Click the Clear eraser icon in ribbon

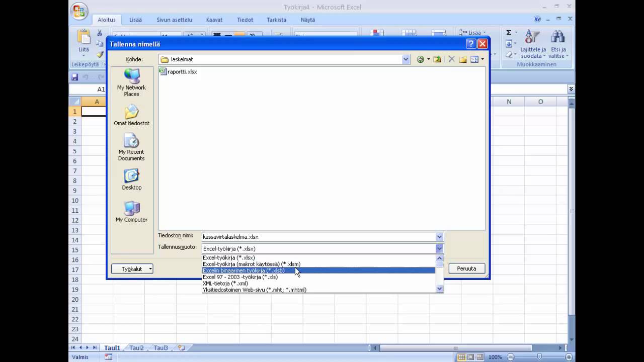tap(509, 54)
